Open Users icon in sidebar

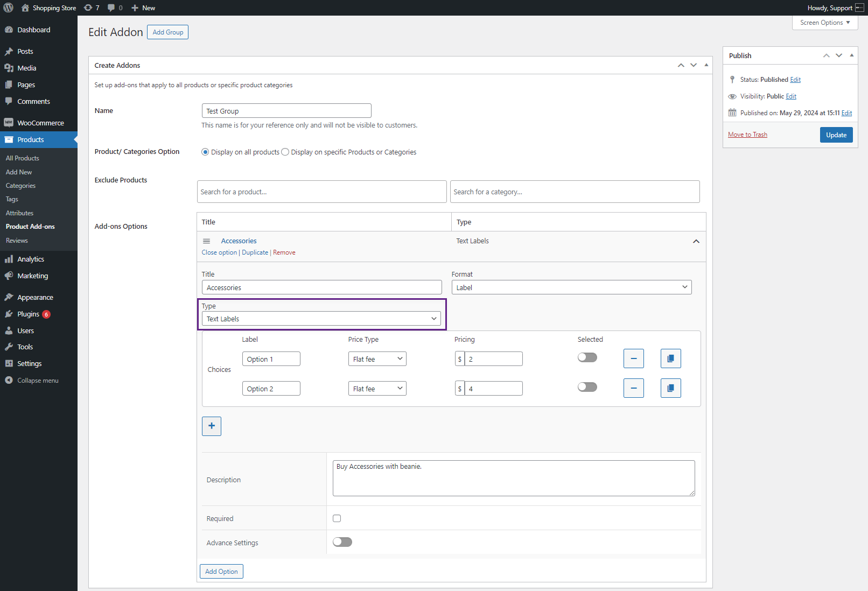[x=9, y=330]
